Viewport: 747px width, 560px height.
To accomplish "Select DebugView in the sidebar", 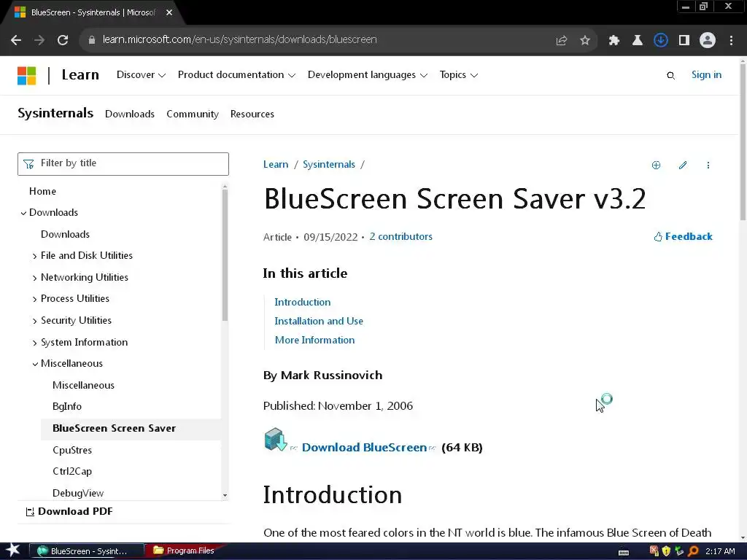I will click(78, 493).
